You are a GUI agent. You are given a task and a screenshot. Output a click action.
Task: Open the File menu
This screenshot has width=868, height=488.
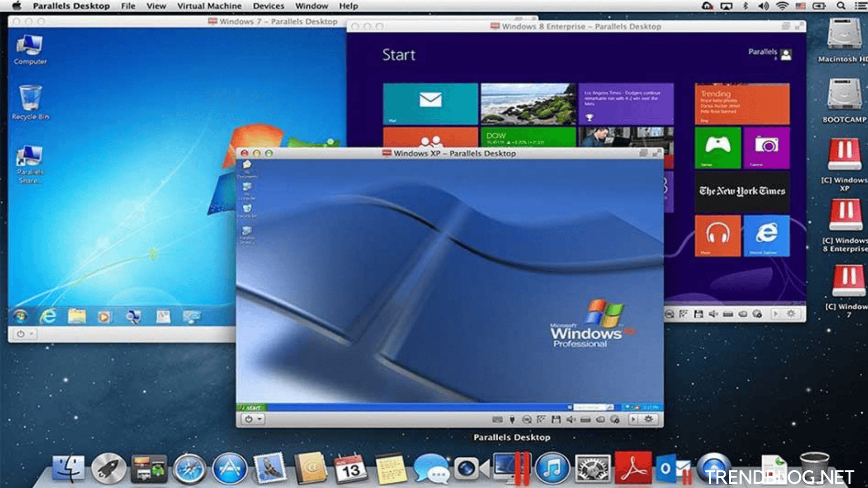coord(128,6)
